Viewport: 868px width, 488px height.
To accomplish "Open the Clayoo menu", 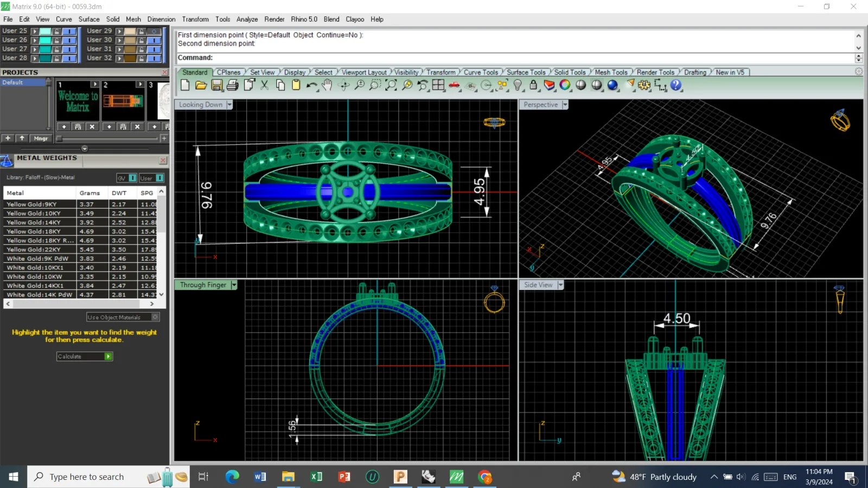I will tap(355, 19).
